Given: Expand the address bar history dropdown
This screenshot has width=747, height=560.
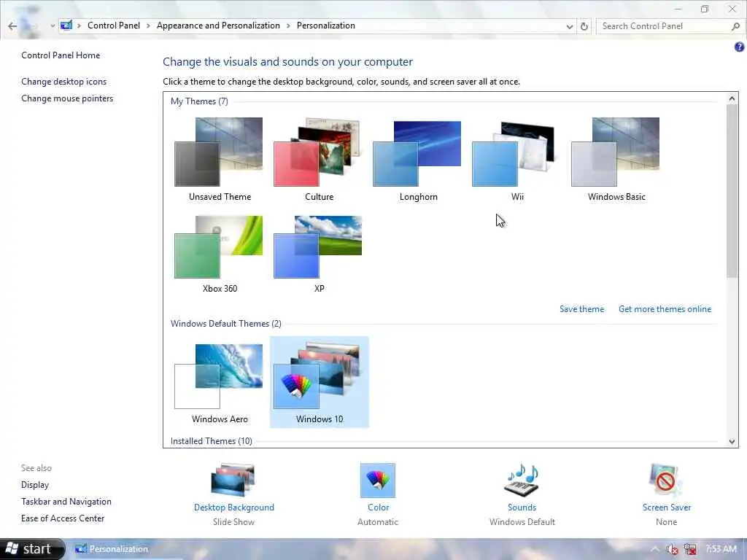Looking at the screenshot, I should pos(569,27).
